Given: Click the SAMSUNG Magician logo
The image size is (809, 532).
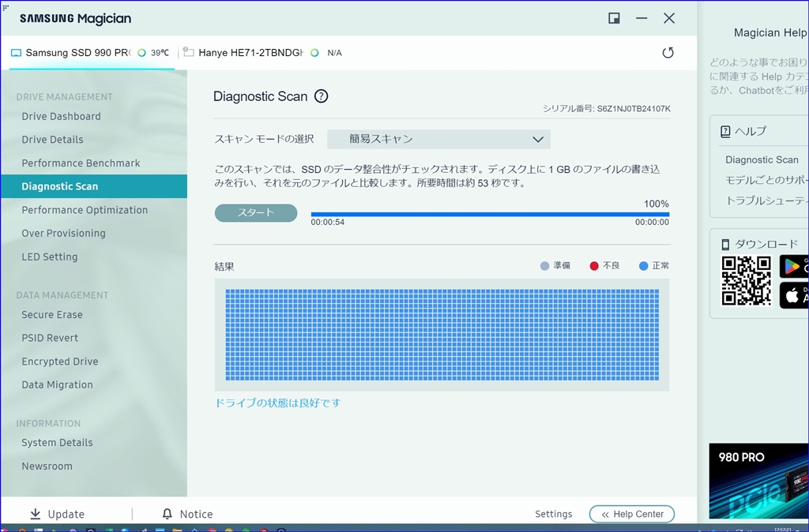Looking at the screenshot, I should click(75, 19).
